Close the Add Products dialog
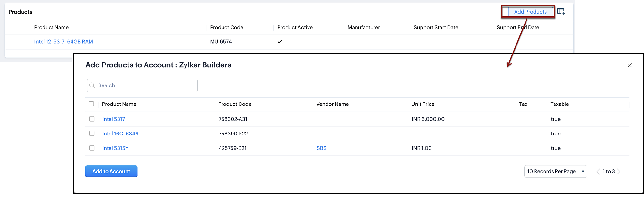This screenshot has height=199, width=644. [630, 65]
